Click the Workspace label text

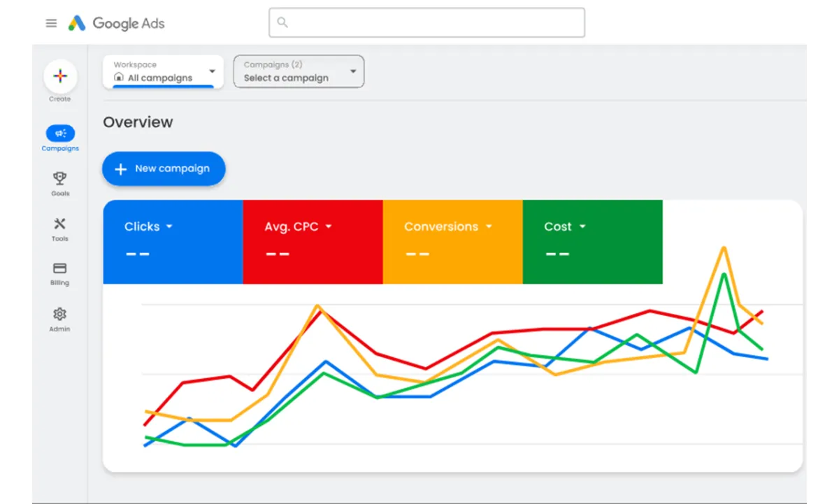(135, 64)
